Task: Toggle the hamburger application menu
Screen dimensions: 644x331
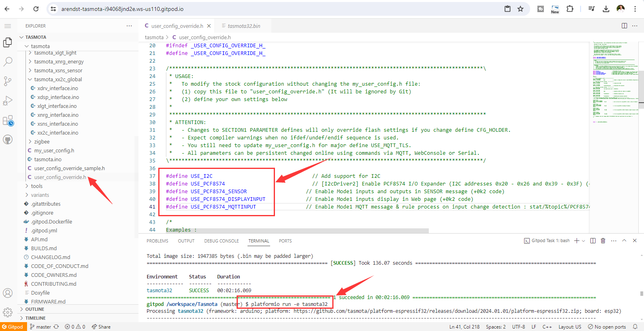Action: pyautogui.click(x=8, y=26)
